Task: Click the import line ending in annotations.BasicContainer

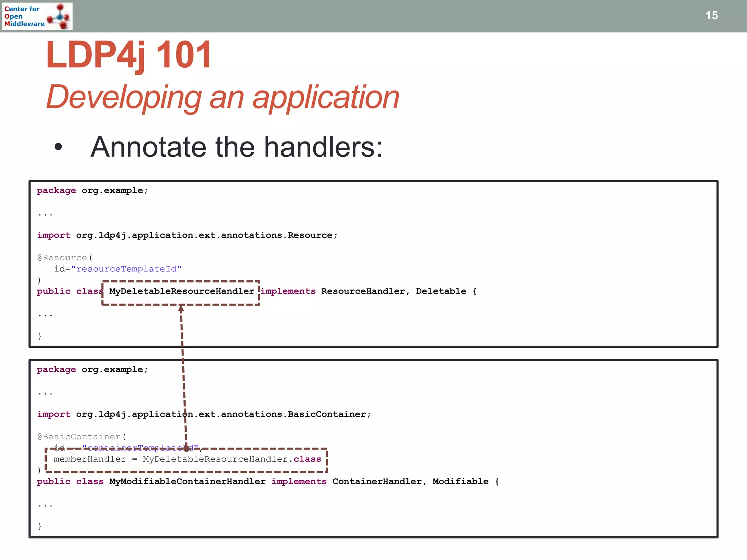Action: [204, 415]
